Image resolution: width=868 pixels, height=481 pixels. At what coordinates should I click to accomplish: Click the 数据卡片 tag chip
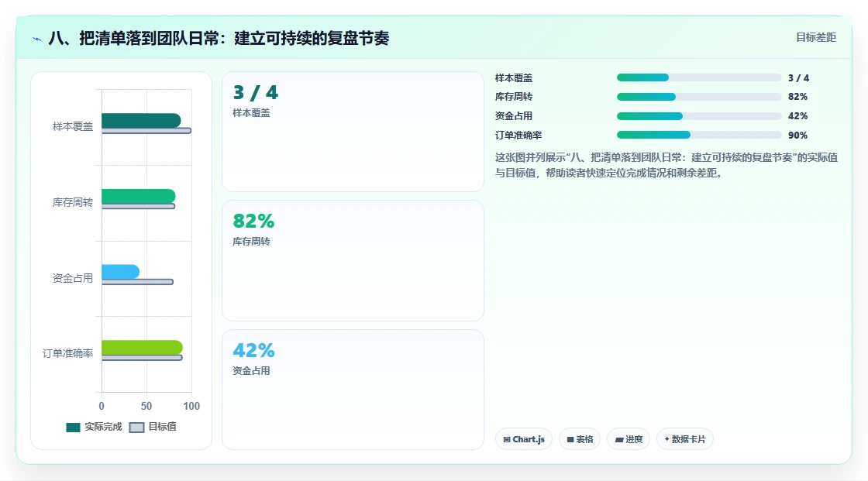(685, 439)
